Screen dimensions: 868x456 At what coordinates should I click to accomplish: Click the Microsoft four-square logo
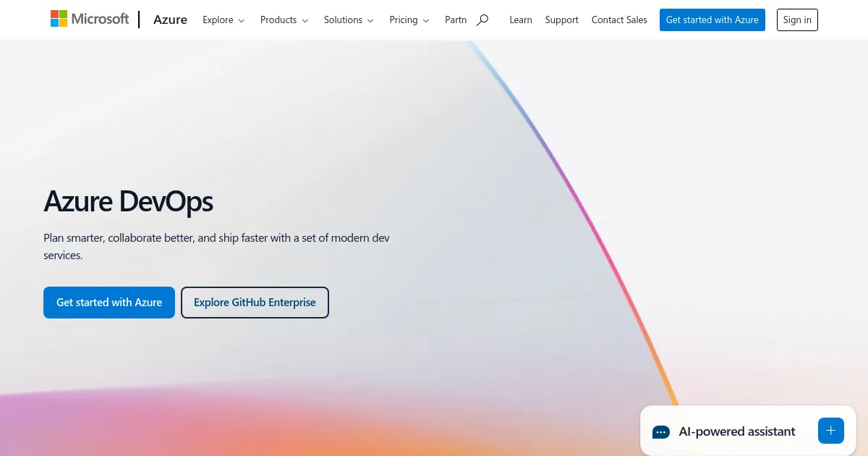click(x=59, y=20)
